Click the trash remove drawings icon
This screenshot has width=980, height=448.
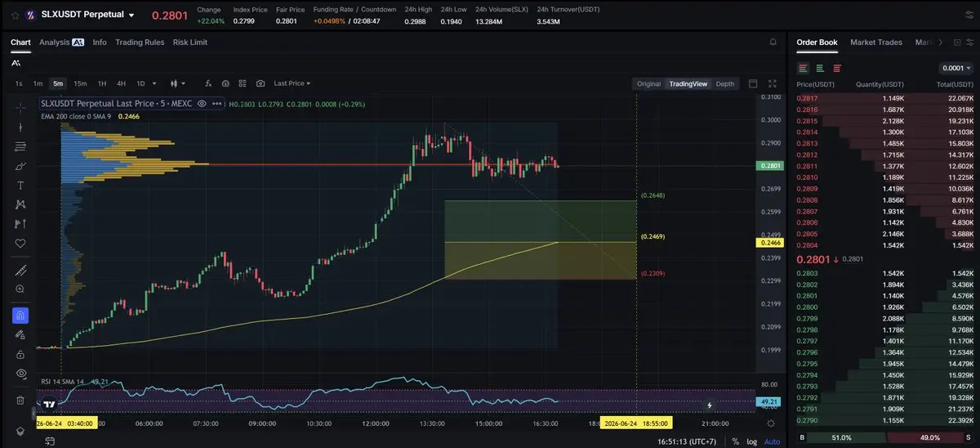20,400
